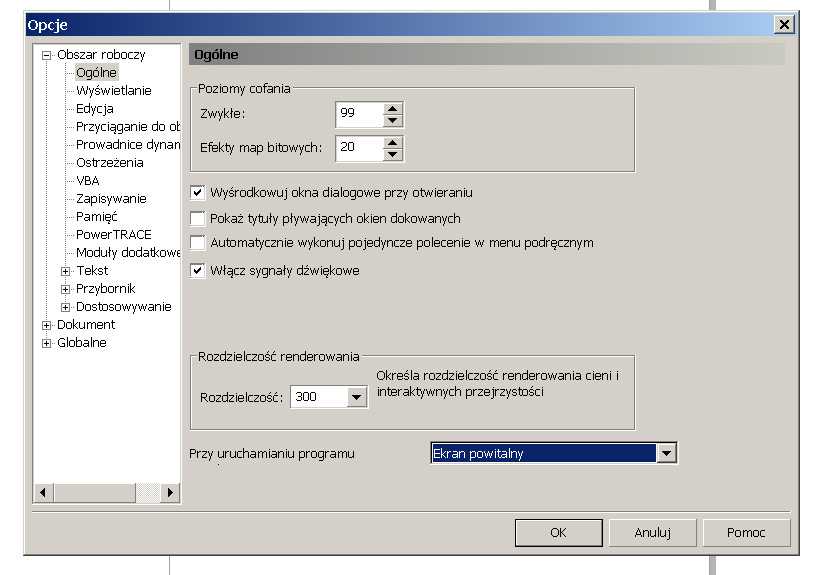Decrease the Zwykłe undo level spinner

click(x=393, y=120)
